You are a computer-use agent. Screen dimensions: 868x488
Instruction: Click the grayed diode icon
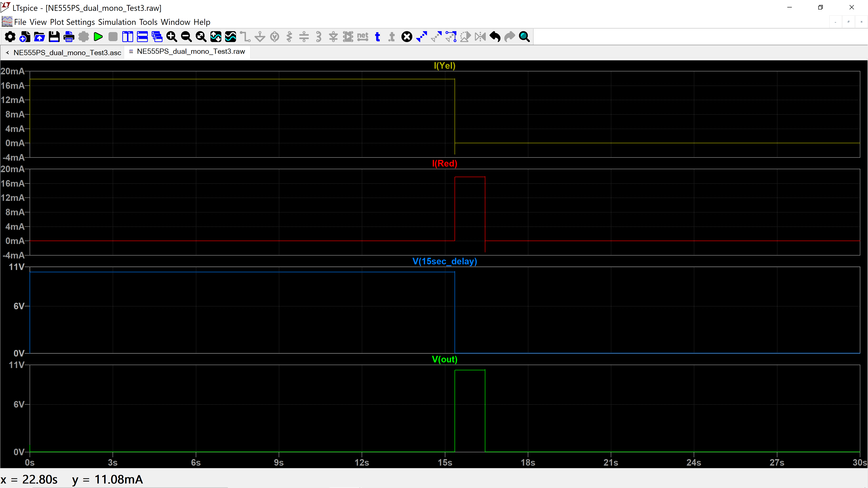pos(333,37)
